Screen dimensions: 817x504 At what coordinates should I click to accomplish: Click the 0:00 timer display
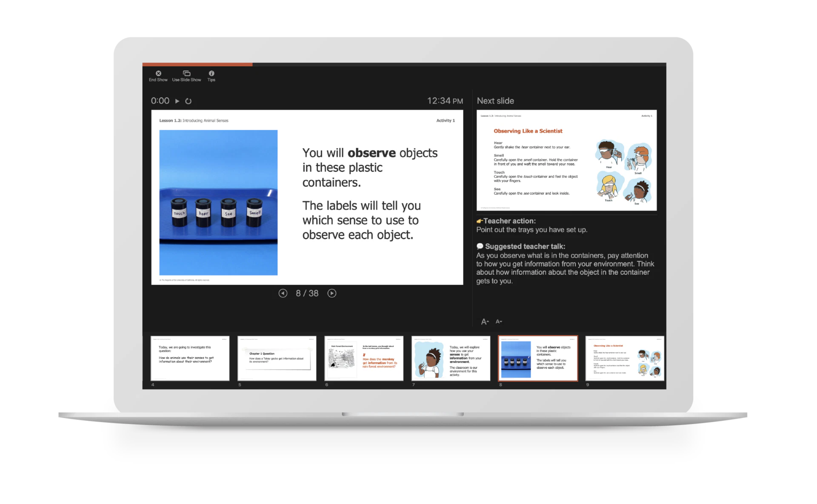160,101
